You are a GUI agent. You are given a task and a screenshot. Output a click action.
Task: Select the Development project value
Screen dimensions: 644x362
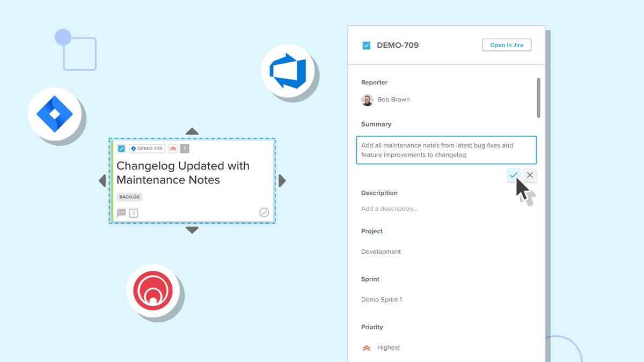pos(381,252)
